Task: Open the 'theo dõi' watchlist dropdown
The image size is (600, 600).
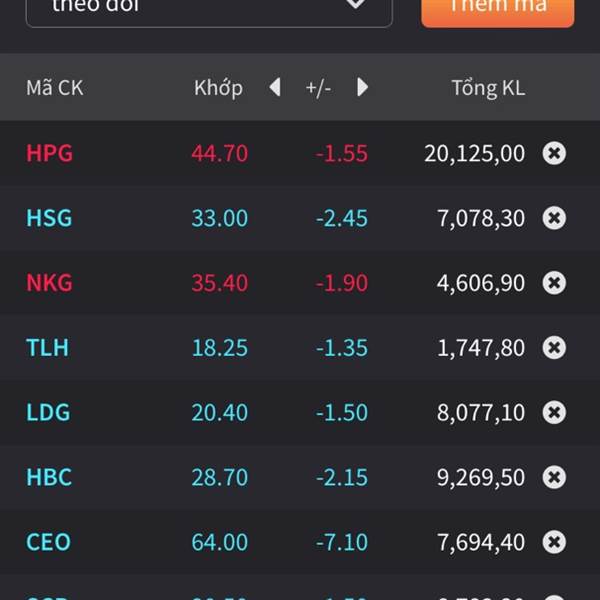Action: (x=208, y=8)
